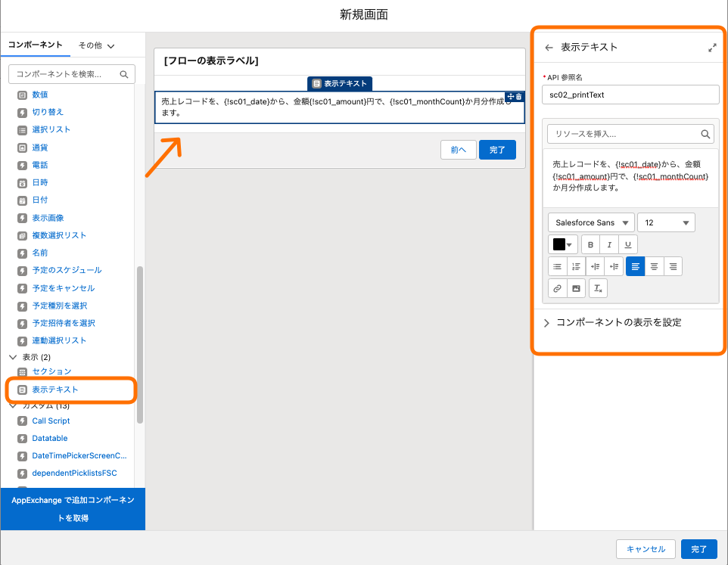This screenshot has width=728, height=565.
Task: Align text right
Action: click(x=673, y=266)
